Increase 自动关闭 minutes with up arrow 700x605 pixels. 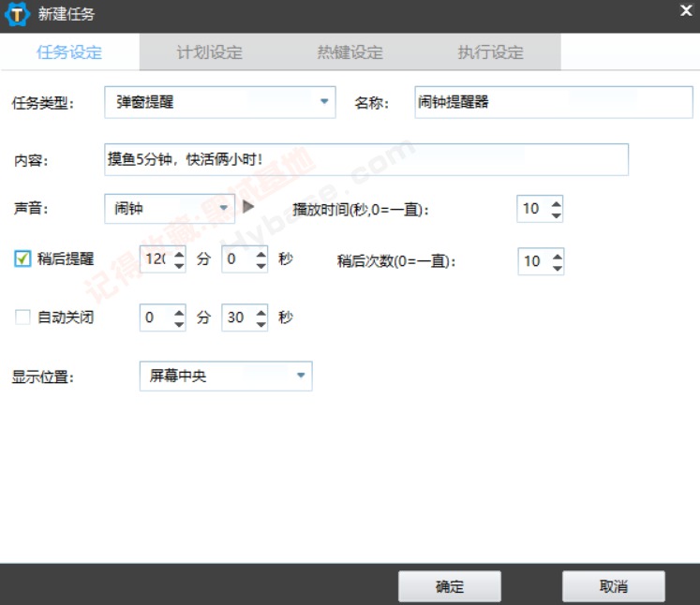click(179, 312)
